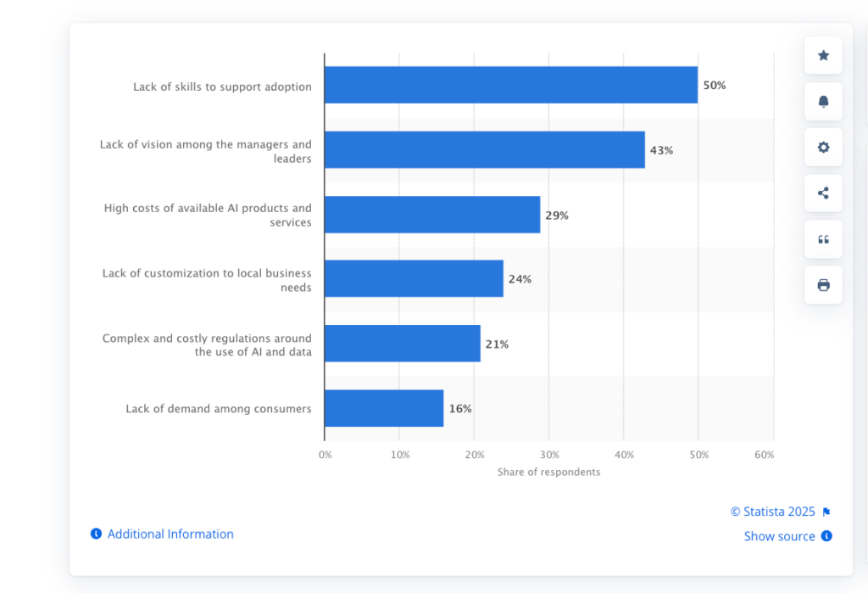Click the Share of respondents axis label
Viewport: 868px width, 593px height.
(x=548, y=472)
